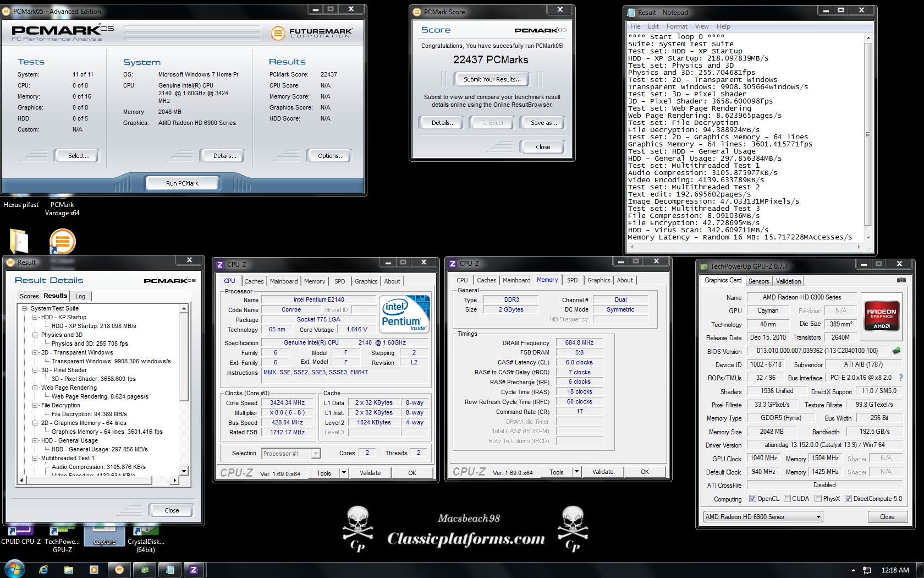Click the Close button in GPU-Z

click(x=887, y=517)
